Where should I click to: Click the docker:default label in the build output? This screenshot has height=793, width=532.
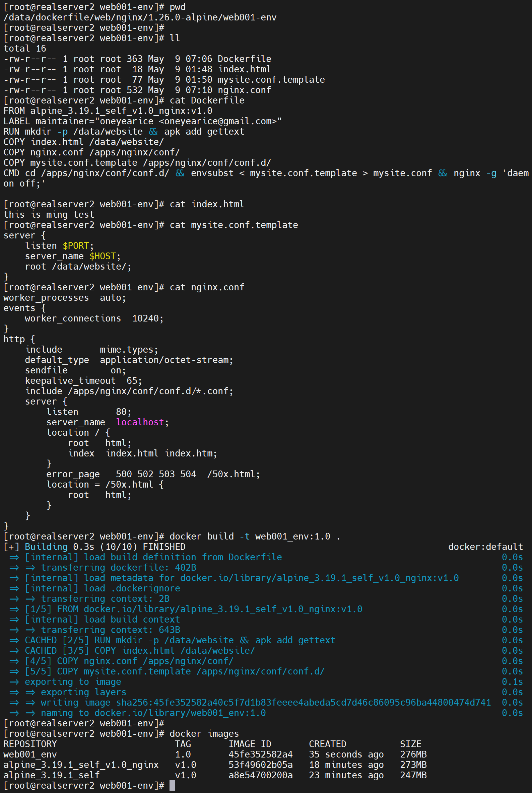coord(485,547)
